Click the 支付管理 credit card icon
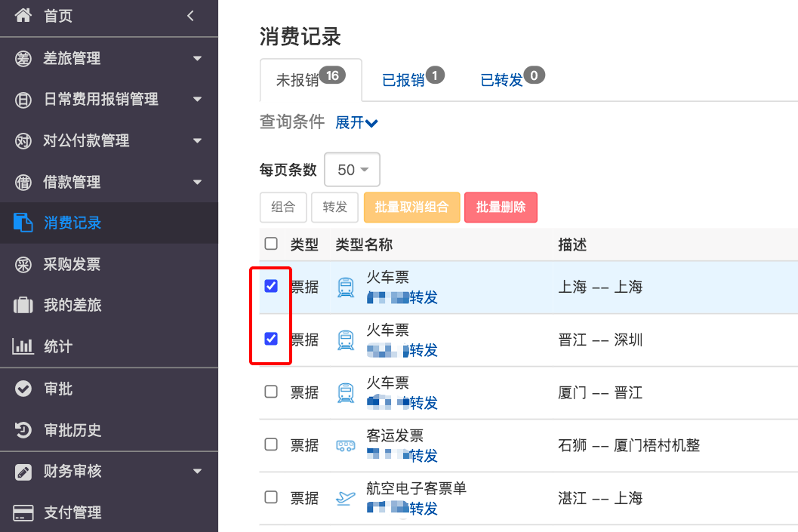 coord(23,512)
